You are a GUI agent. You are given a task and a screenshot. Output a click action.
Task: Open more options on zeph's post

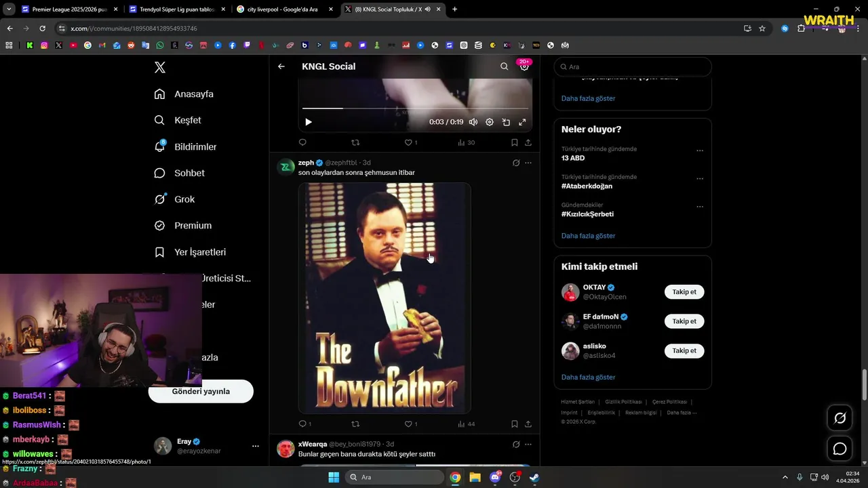[x=528, y=163]
